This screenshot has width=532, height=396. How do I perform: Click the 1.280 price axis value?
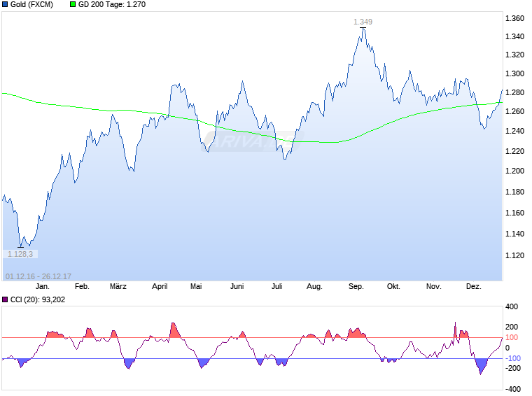514,92
